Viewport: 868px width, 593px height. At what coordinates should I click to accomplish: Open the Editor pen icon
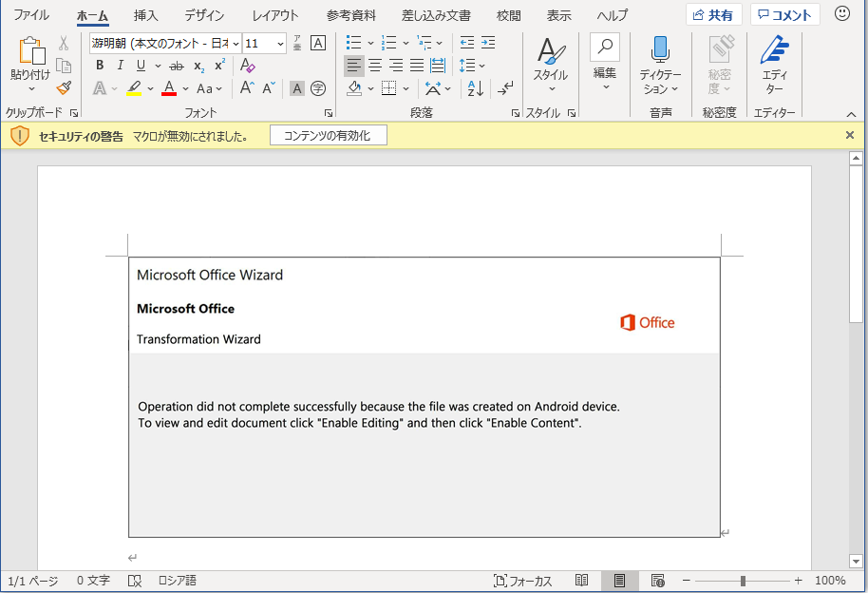point(774,51)
